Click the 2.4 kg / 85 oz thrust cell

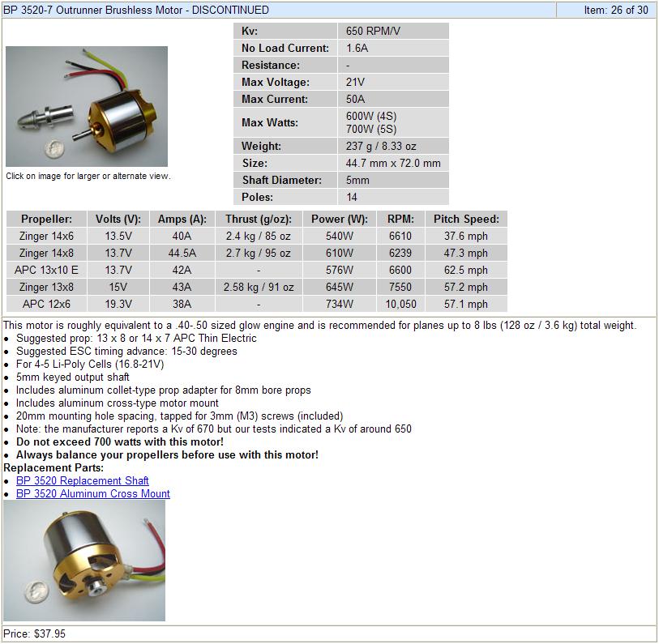pos(259,236)
